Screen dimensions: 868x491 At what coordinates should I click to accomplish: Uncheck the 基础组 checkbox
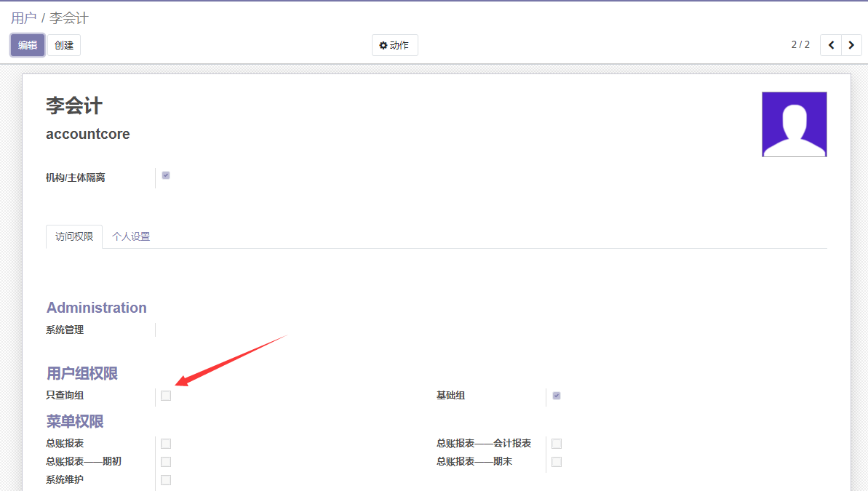tap(557, 396)
